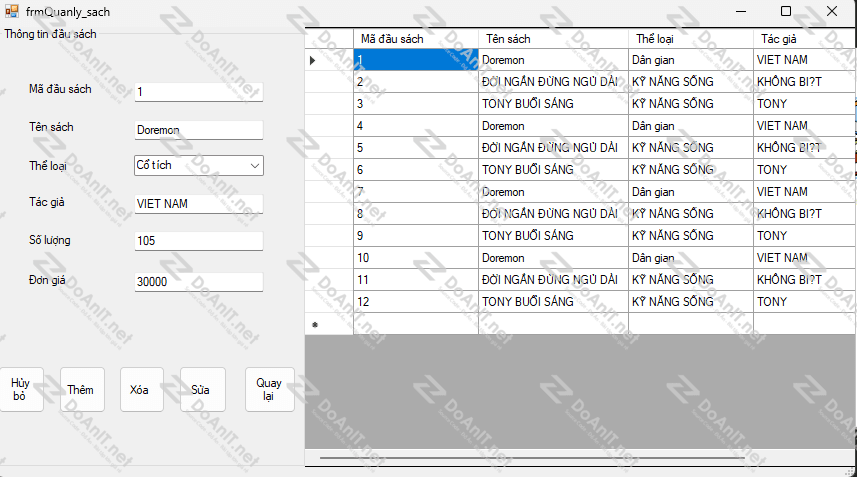Click the frmQuanly_sach window icon
The image size is (857, 477).
[11, 12]
